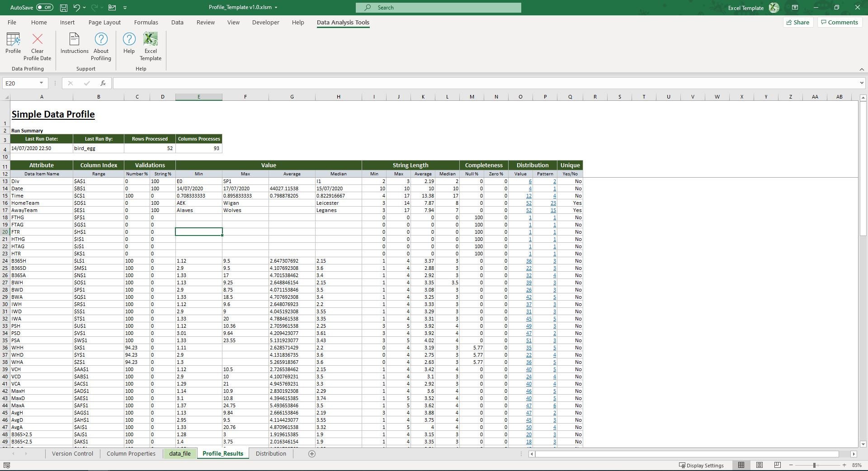The width and height of the screenshot is (868, 471).
Task: Toggle Page Break Preview view
Action: pos(778,465)
